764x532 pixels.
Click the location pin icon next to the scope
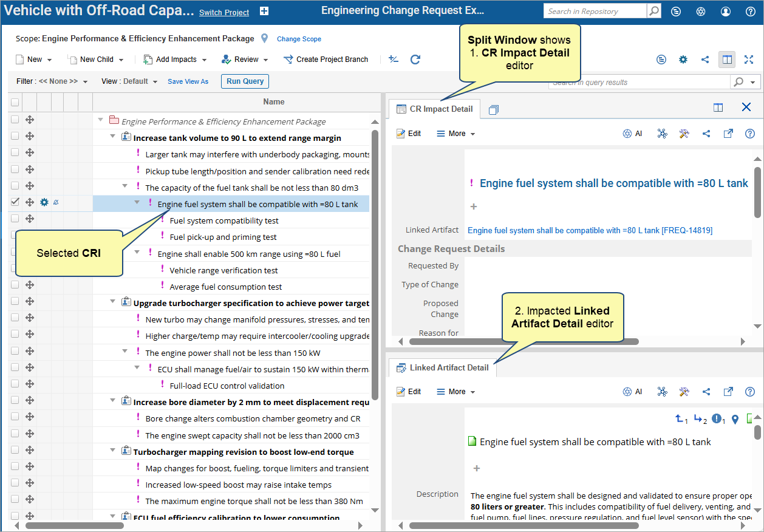[264, 38]
